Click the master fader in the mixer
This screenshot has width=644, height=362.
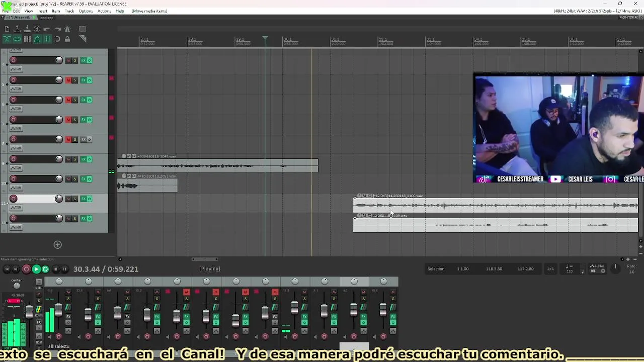tap(29, 312)
